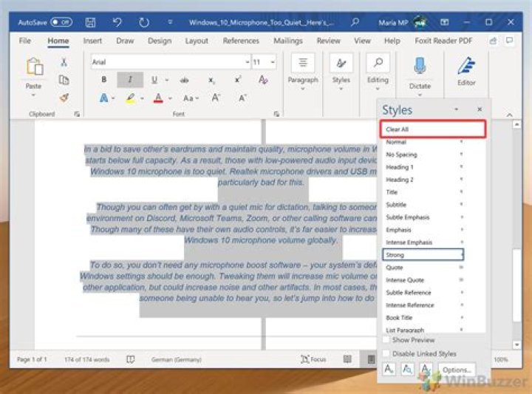Undo the last action
532x394 pixels.
[117, 22]
